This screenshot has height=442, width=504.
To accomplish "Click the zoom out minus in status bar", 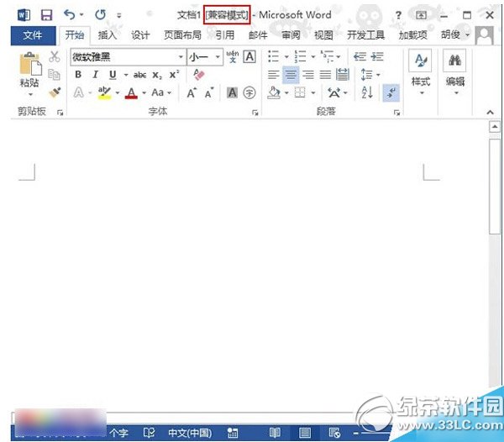I will [x=356, y=434].
